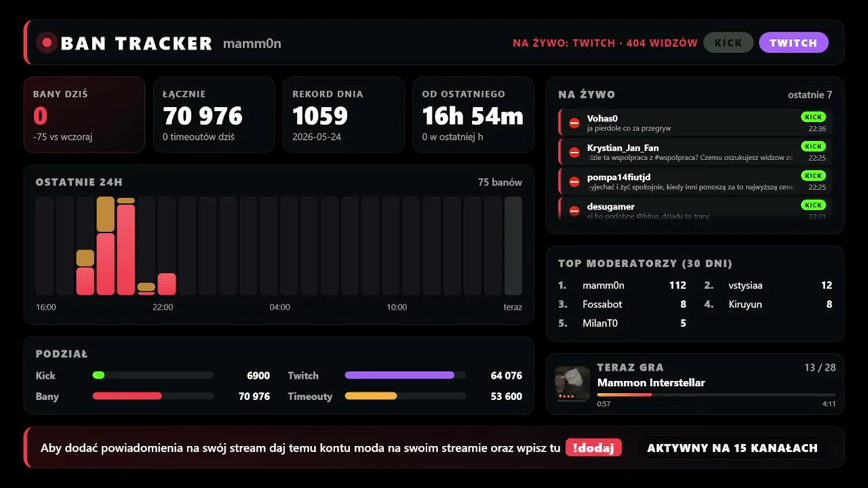The width and height of the screenshot is (868, 488).
Task: Click the ban icon next to Vohas0
Action: (574, 123)
